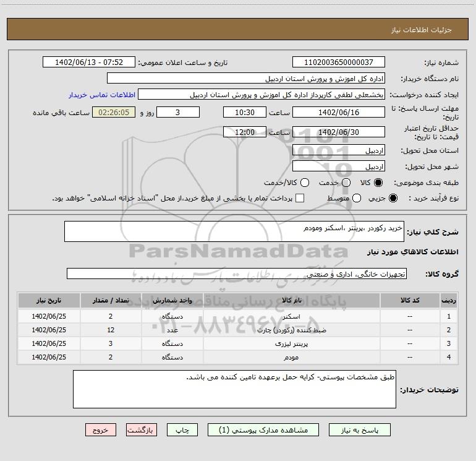Click quantity 3 in the laser printer row
476x461 pixels.
pyautogui.click(x=111, y=343)
